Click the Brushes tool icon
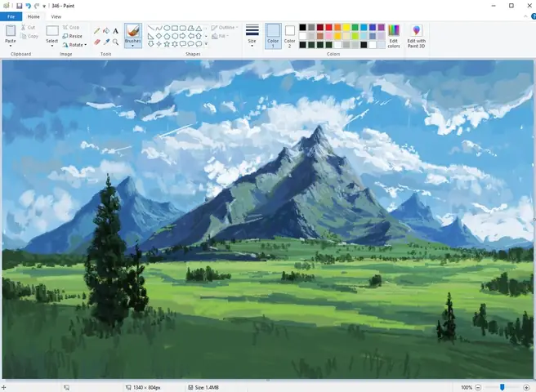The image size is (536, 392). coord(133,31)
